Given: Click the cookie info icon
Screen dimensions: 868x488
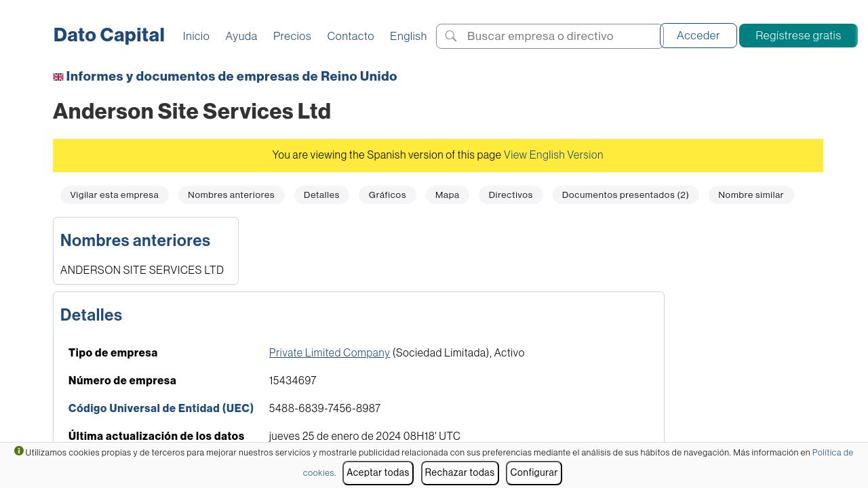Looking at the screenshot, I should point(19,451).
